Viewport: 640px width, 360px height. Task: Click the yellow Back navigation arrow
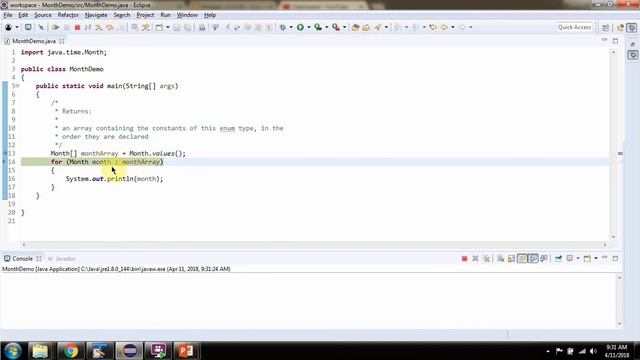444,27
